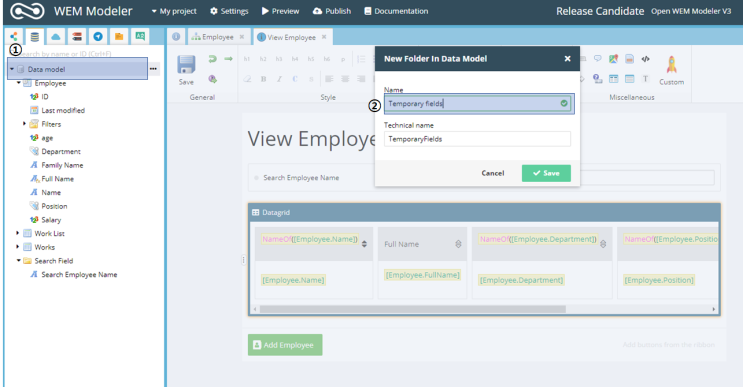Collapse the Data model tree node
Screen dimensions: 743x387
click(12, 69)
